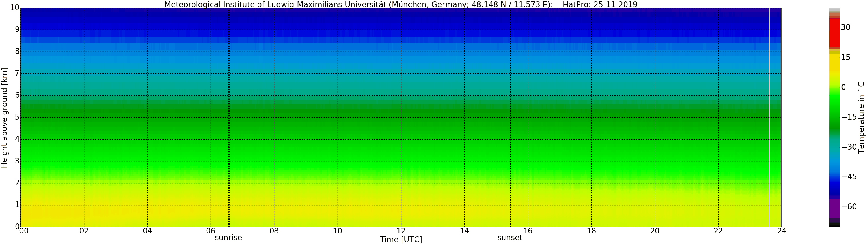Click the sunset dotted vertical line
This screenshot has width=868, height=245.
[510, 118]
